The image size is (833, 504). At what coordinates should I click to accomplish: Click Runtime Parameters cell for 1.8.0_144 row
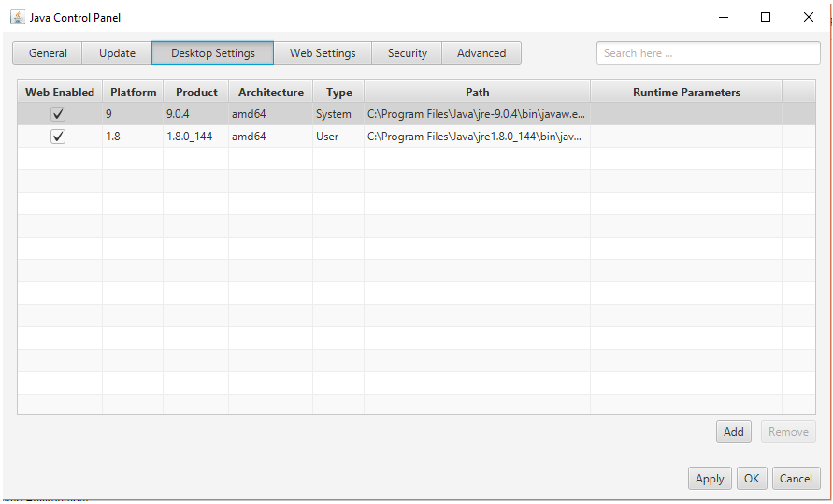point(686,137)
